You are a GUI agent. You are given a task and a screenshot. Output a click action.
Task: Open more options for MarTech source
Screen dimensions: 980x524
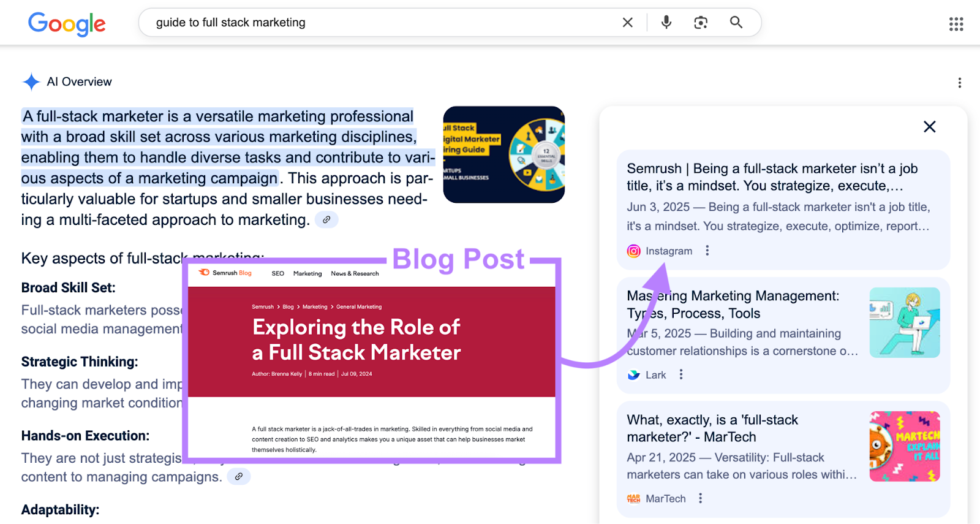point(701,498)
